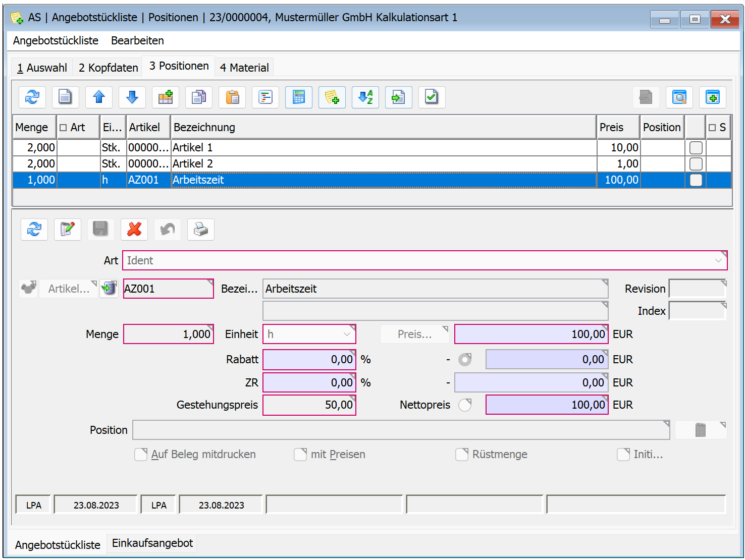
Task: Click the calculator icon in the toolbar
Action: coord(299,97)
